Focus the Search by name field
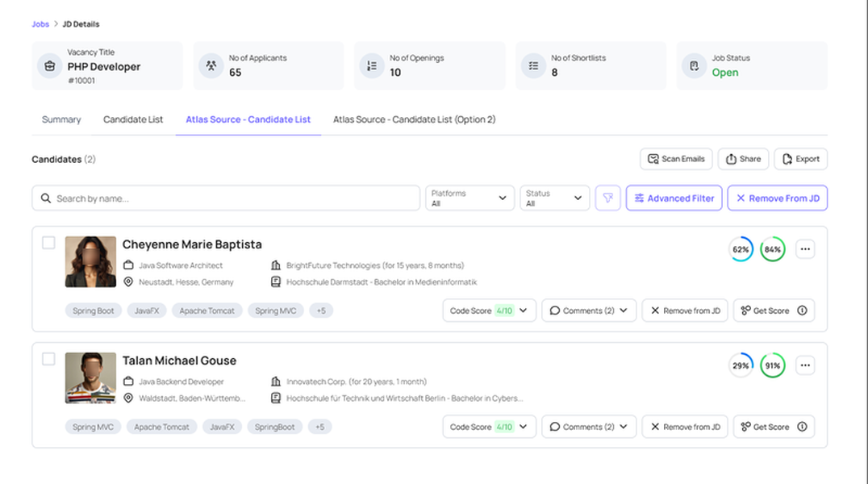868x484 pixels. 226,198
